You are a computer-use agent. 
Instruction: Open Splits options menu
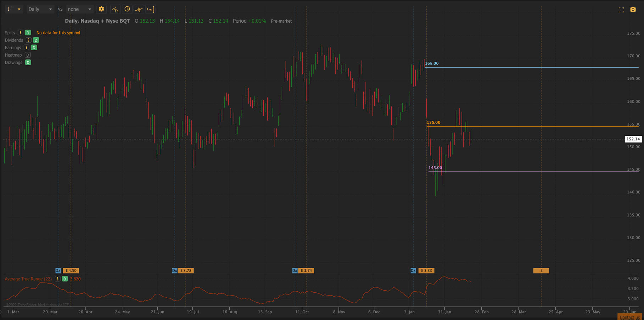click(x=20, y=33)
